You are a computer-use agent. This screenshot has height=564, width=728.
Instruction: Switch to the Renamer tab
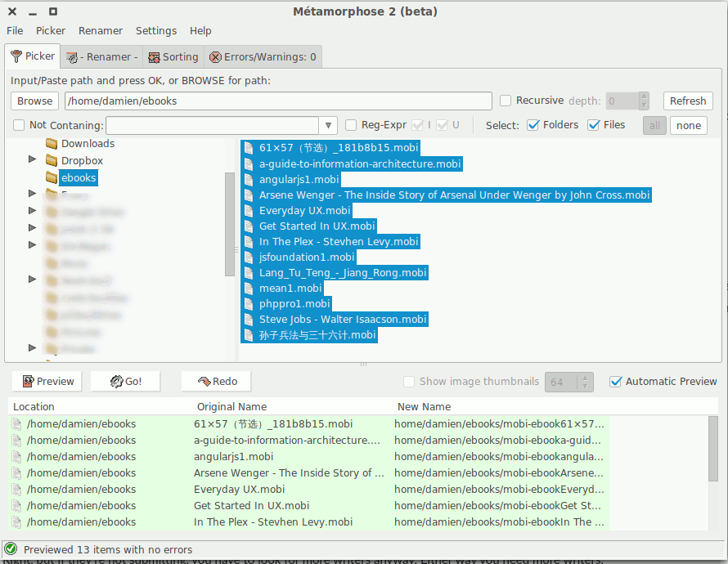(x=101, y=56)
